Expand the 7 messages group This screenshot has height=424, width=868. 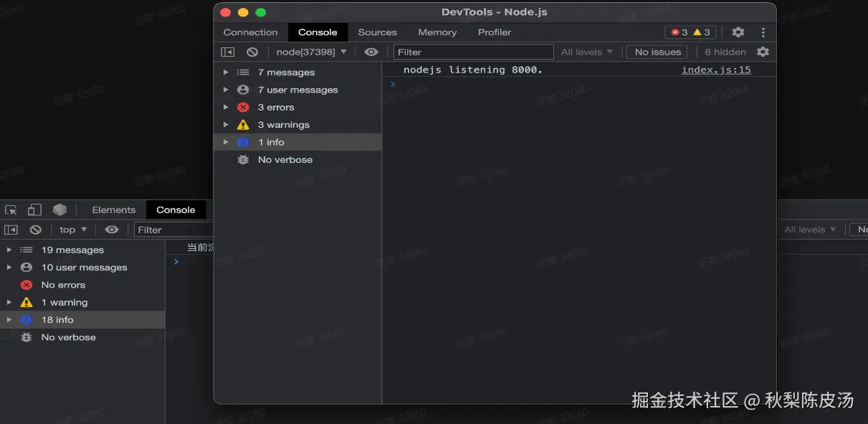pyautogui.click(x=226, y=72)
